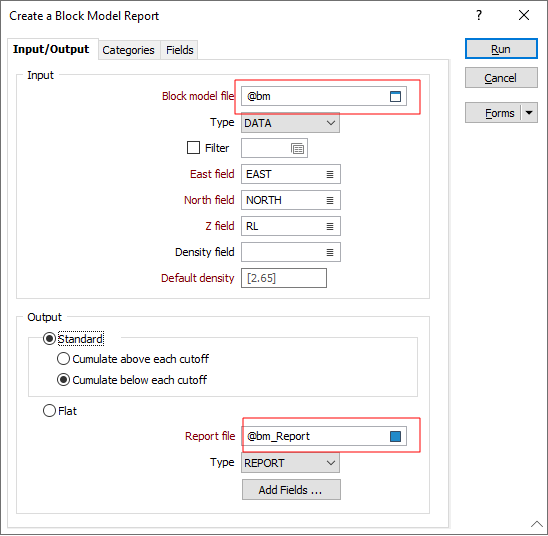Viewport: 548px width, 536px height.
Task: Open the Z field list icon
Action: [330, 227]
